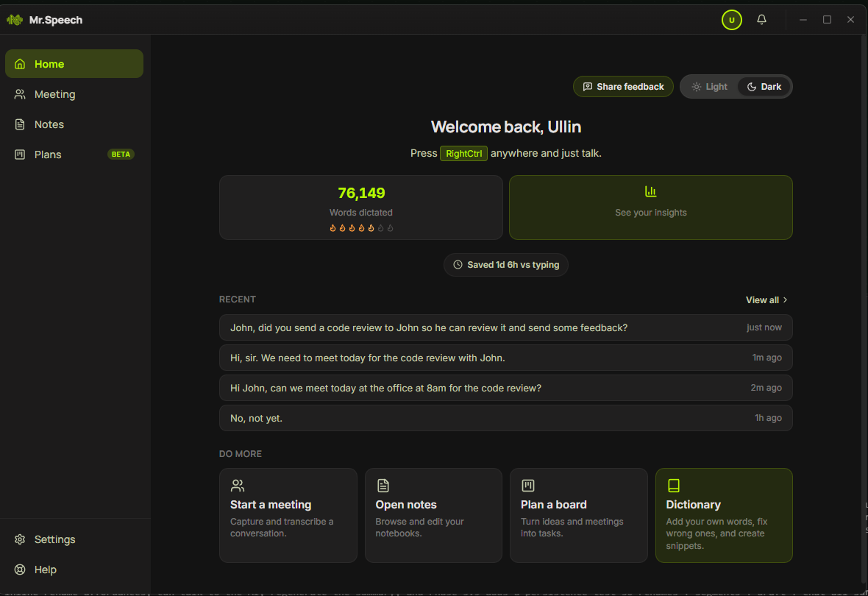The height and width of the screenshot is (596, 868).
Task: Click the bar chart insights icon
Action: (650, 191)
